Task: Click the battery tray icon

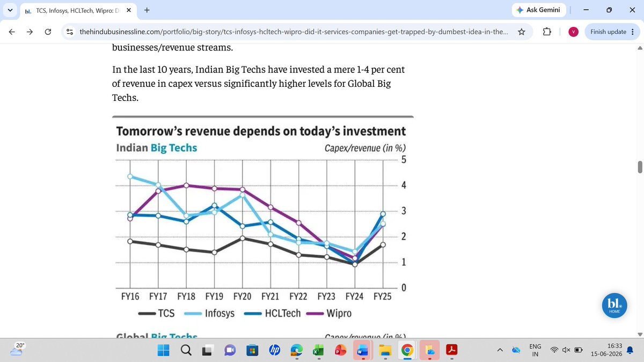Action: [579, 350]
